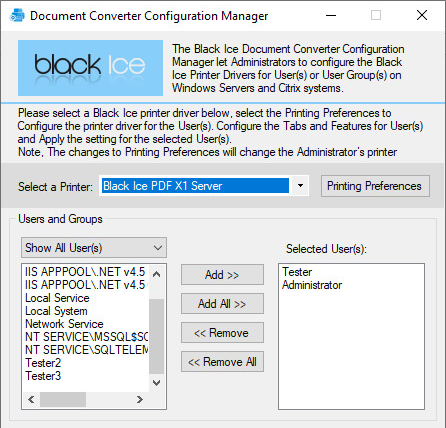Screen dimensions: 446x428
Task: Select Local Service in the user list
Action: coord(57,298)
